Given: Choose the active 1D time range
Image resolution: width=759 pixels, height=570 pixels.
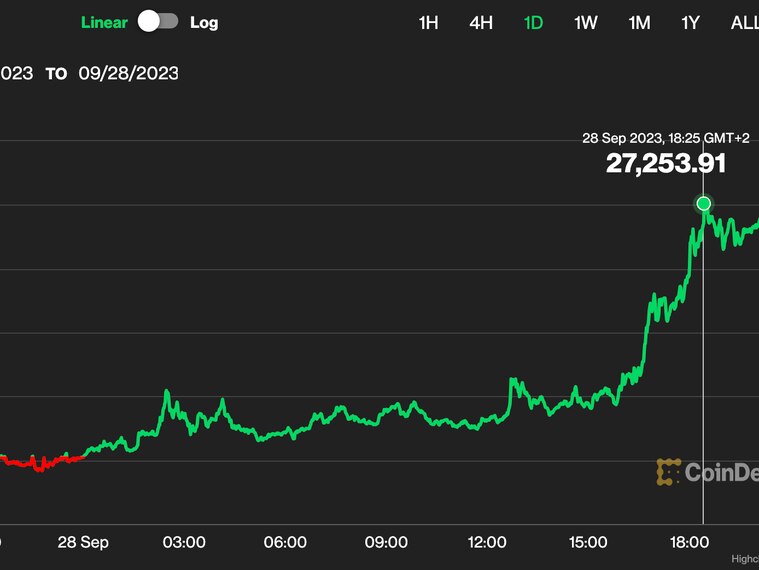Looking at the screenshot, I should [533, 22].
